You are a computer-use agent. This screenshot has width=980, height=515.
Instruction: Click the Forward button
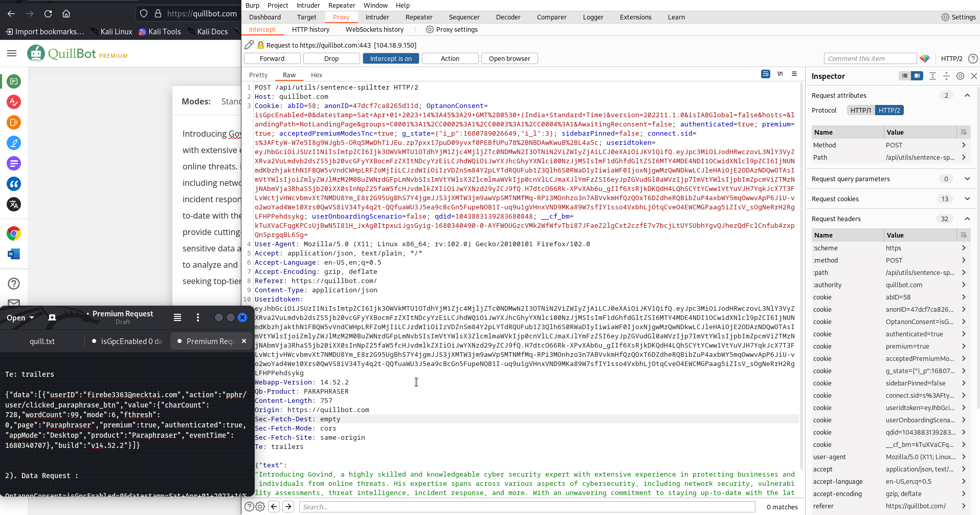pos(272,58)
